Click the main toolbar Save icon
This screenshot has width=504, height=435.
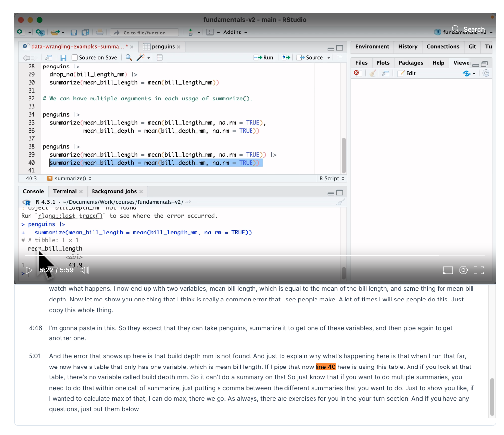74,33
